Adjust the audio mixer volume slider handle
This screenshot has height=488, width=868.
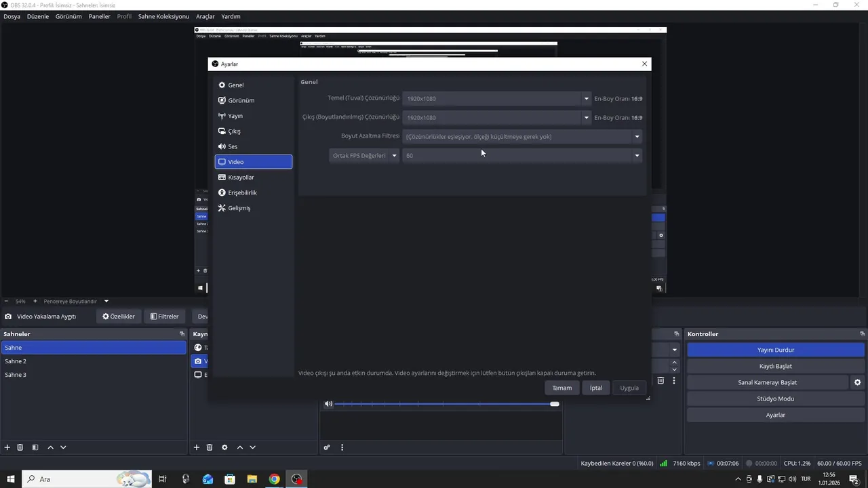click(555, 404)
